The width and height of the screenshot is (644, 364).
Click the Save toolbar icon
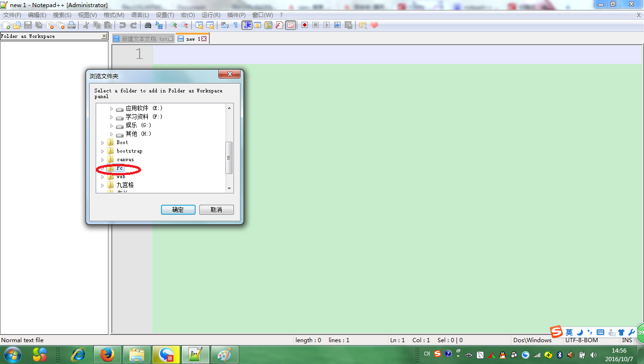click(x=28, y=25)
